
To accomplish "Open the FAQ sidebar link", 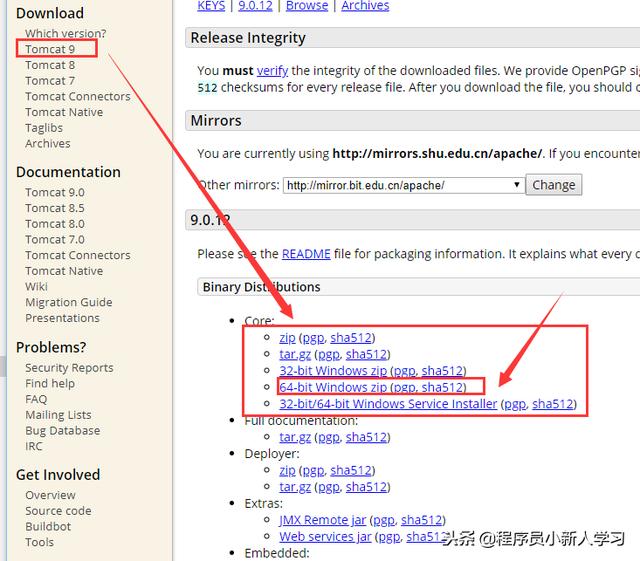I will tap(36, 399).
